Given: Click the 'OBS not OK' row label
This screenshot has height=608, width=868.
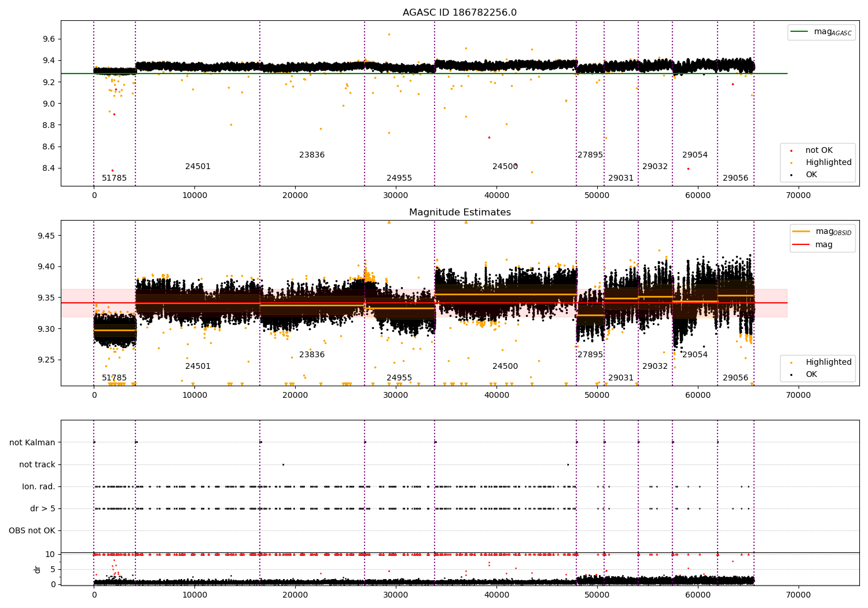Looking at the screenshot, I should click(32, 531).
